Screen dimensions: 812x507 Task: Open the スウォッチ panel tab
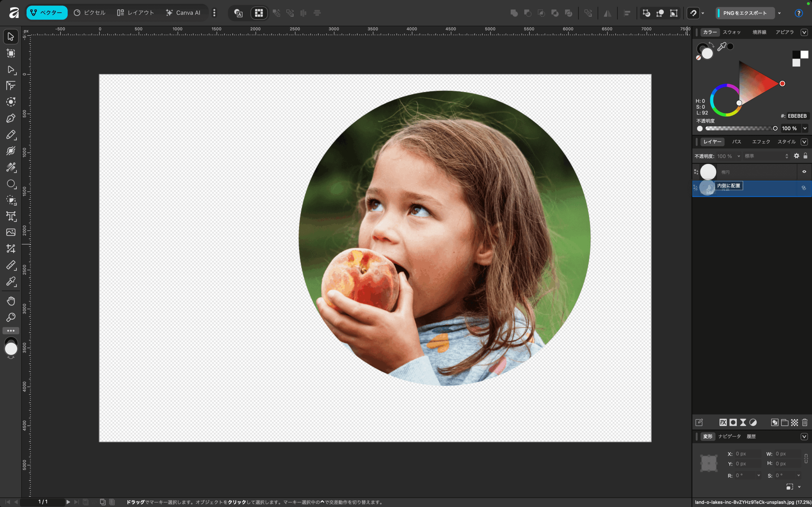[731, 32]
